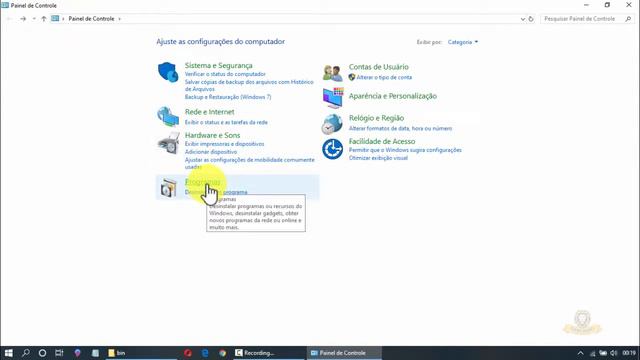Open the Windows Start menu
This screenshot has width=640, height=360.
point(9,353)
